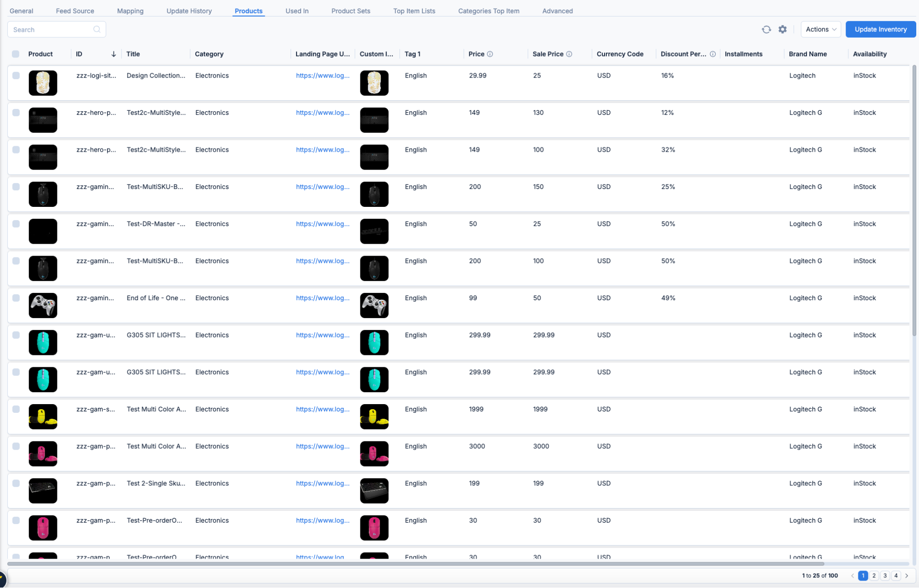Select the row priced 1999
This screenshot has height=588, width=919.
16,409
